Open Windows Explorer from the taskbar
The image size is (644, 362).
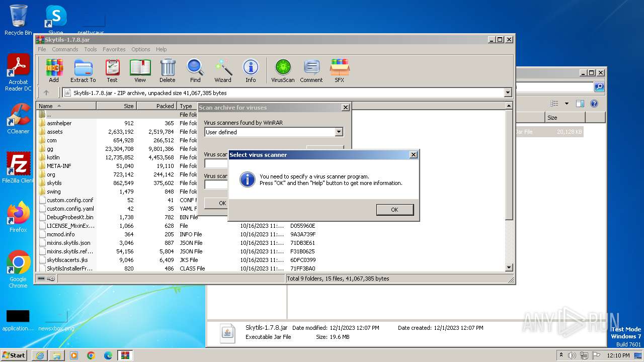pos(57,355)
